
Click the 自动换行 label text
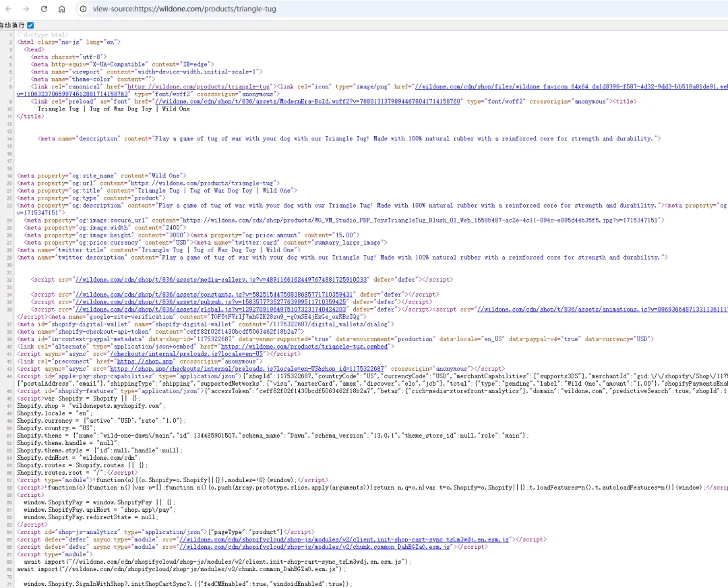tap(12, 25)
